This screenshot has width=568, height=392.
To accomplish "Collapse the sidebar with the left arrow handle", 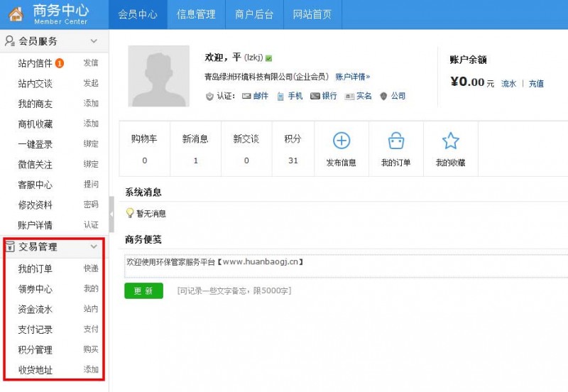I will 111,214.
